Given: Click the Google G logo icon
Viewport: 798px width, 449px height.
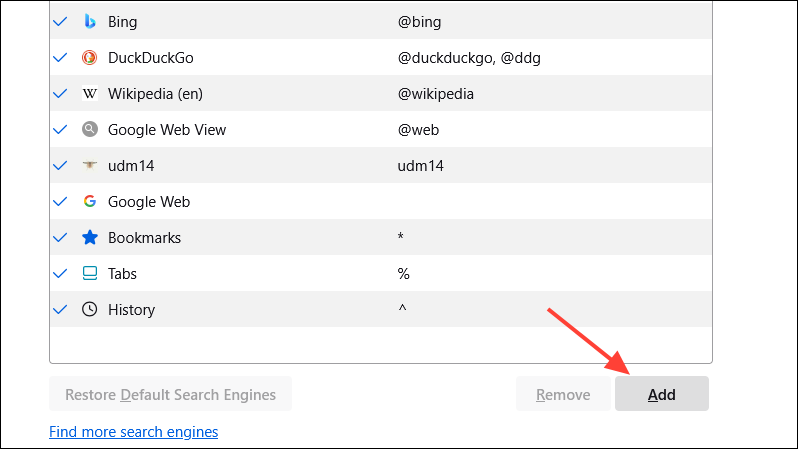Looking at the screenshot, I should (x=90, y=202).
